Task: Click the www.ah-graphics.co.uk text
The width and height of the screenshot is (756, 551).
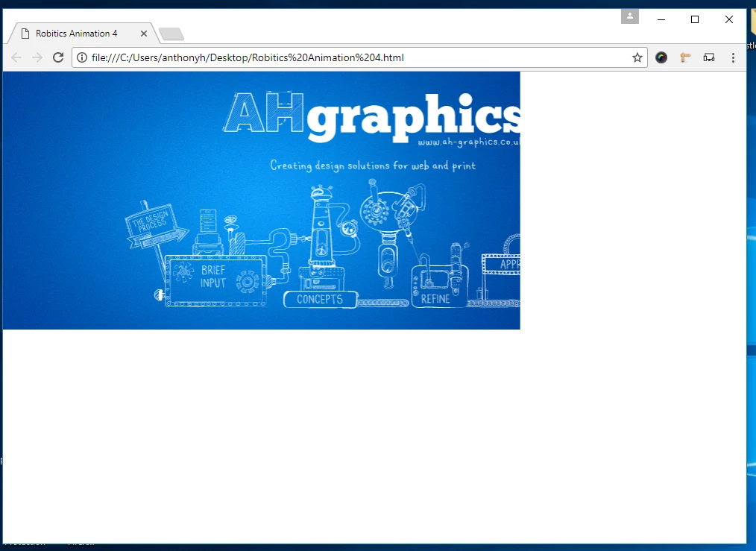Action: [469, 142]
